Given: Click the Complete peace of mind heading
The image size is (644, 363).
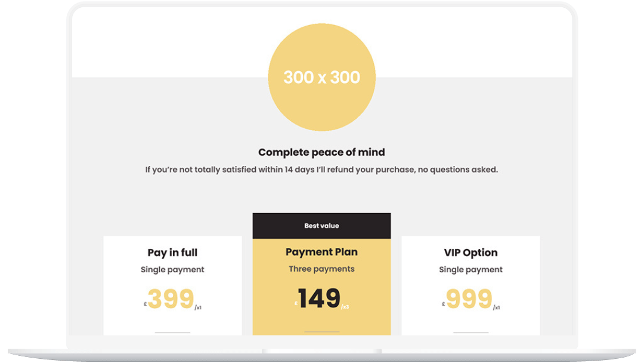Looking at the screenshot, I should 321,152.
